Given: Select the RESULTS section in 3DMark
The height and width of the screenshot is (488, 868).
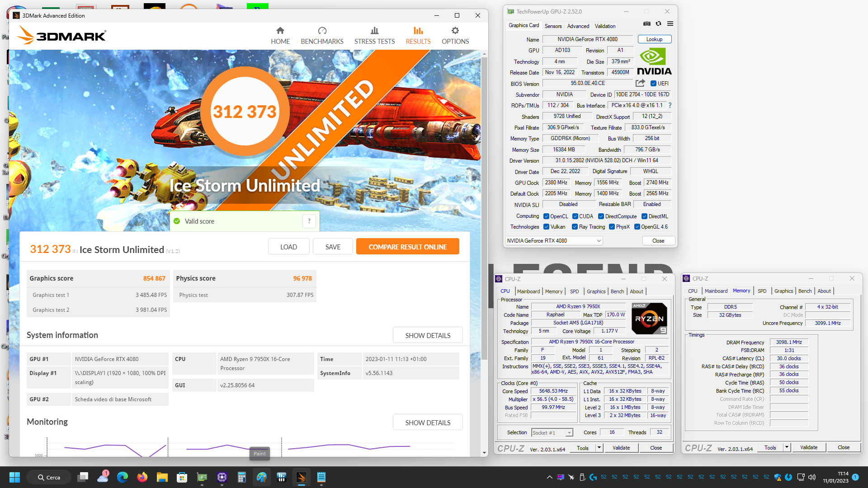Looking at the screenshot, I should pyautogui.click(x=418, y=36).
